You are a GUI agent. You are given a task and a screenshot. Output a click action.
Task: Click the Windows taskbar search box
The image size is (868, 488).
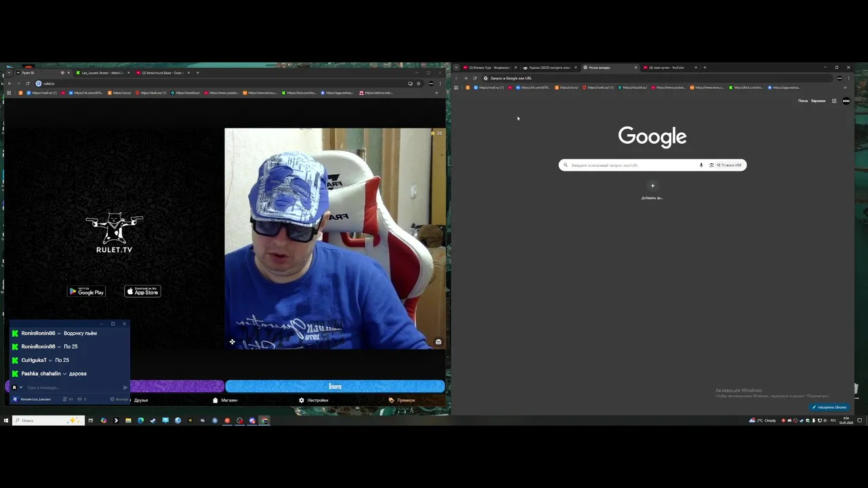(x=48, y=420)
